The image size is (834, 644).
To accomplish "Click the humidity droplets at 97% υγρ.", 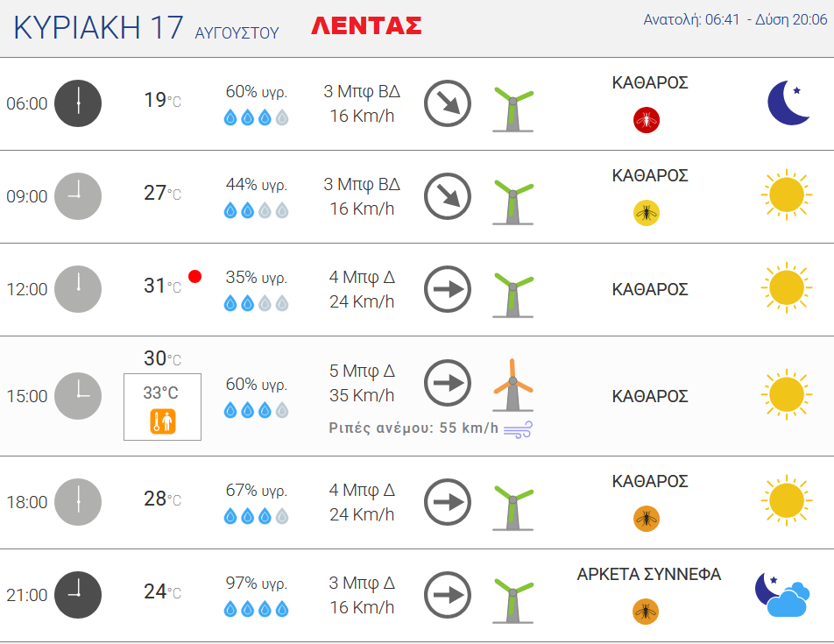I will (x=257, y=609).
